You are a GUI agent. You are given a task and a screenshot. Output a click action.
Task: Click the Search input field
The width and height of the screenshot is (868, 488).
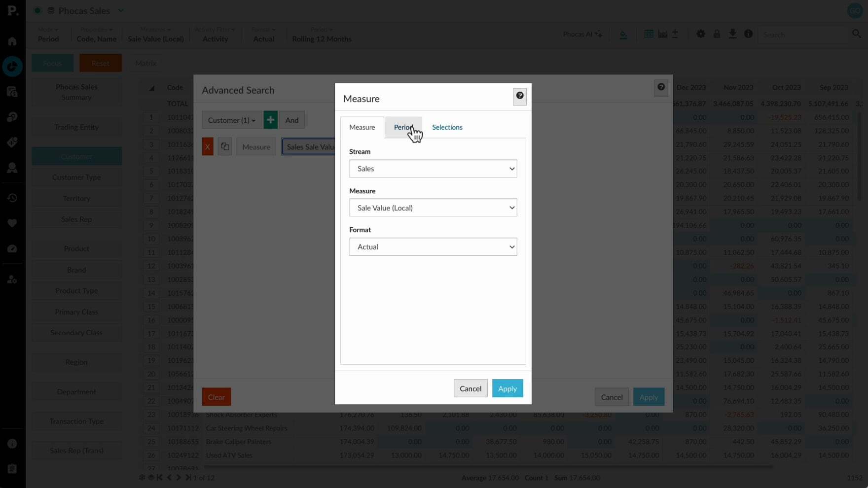(x=803, y=35)
